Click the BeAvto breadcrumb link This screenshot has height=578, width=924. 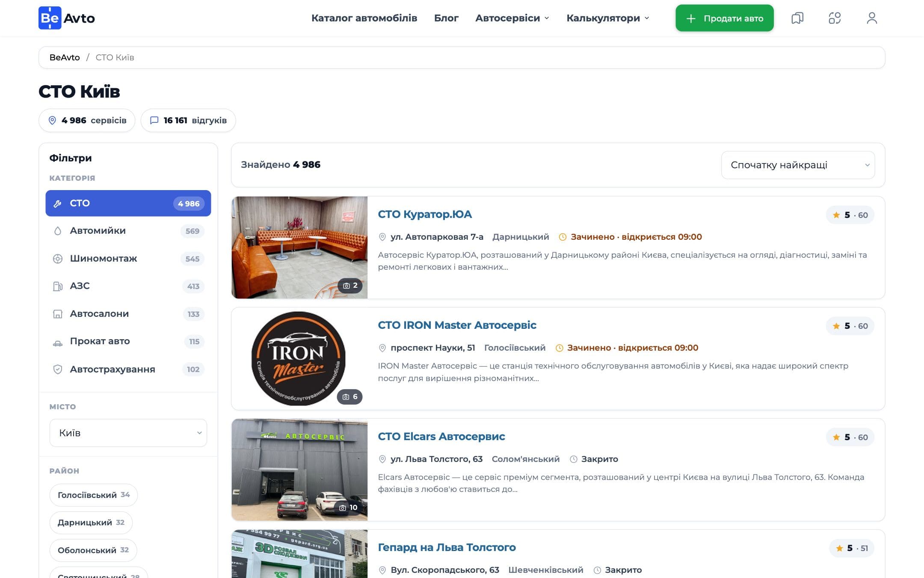[x=65, y=57]
